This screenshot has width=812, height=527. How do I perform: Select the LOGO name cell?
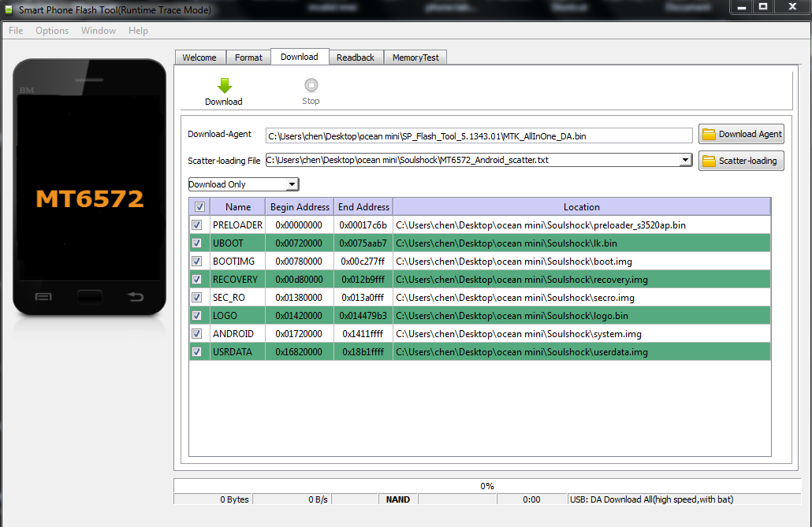pyautogui.click(x=238, y=316)
